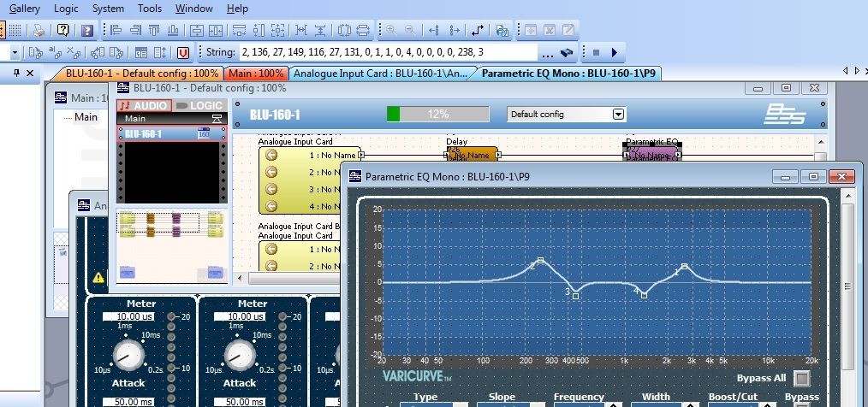Click the yellow arrow for input 1
Viewport: 868px width, 407px height.
click(272, 156)
